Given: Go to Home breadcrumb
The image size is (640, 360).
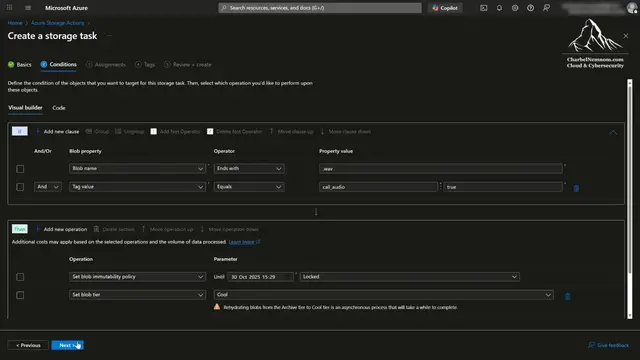Looking at the screenshot, I should click(15, 23).
